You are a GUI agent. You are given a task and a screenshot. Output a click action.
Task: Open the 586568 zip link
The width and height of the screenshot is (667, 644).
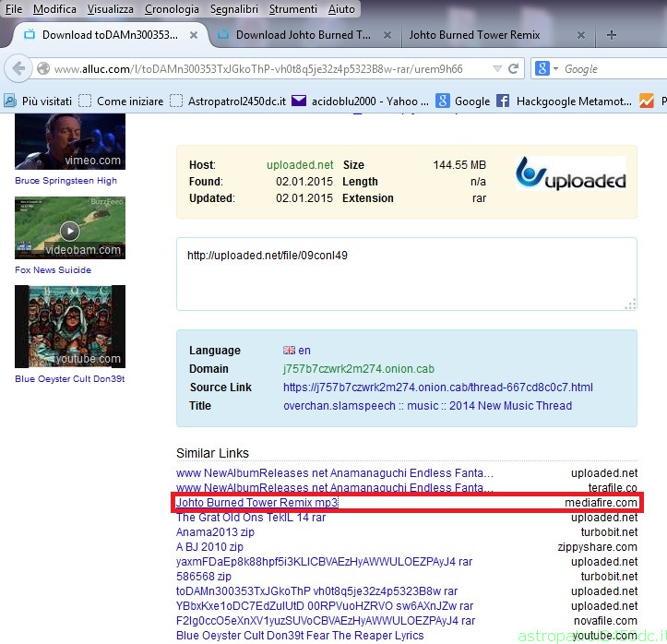[204, 577]
